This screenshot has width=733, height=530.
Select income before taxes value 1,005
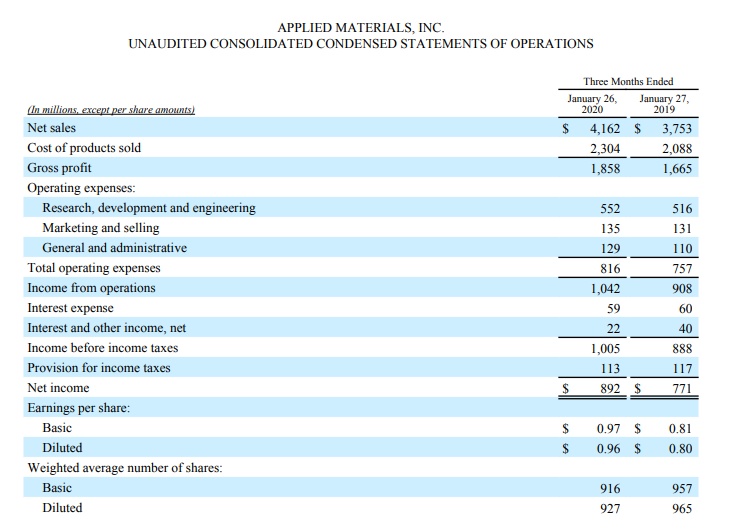pyautogui.click(x=605, y=349)
